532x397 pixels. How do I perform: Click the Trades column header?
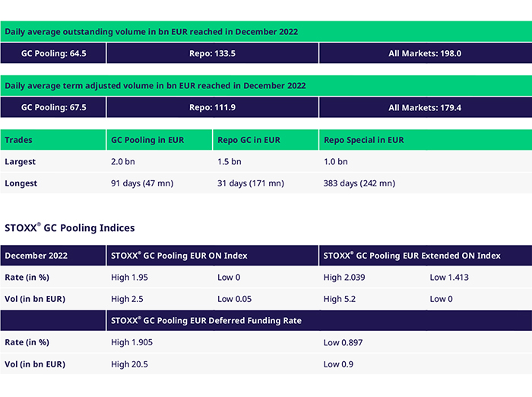click(x=19, y=140)
